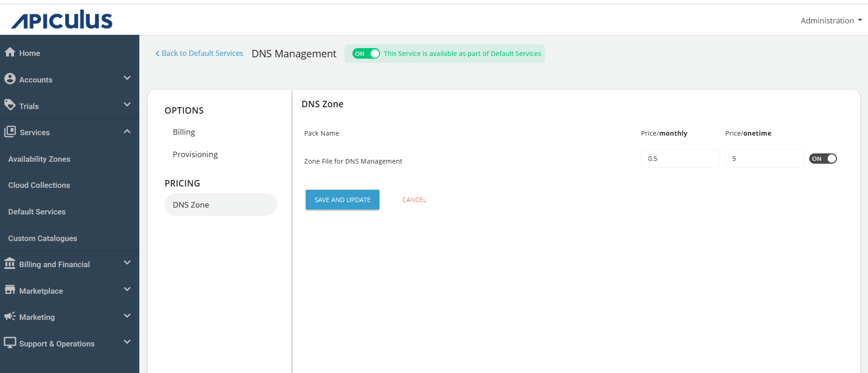
Task: Click the Marketplace store icon
Action: point(10,290)
